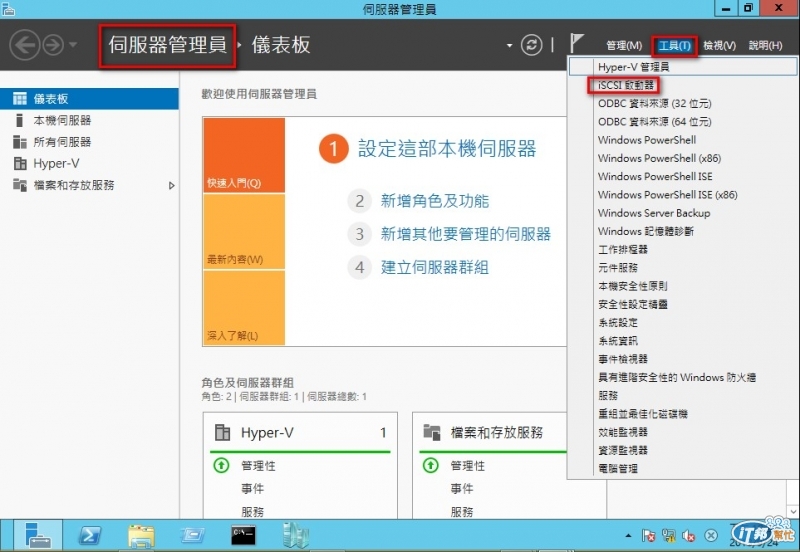The image size is (800, 552).
Task: Show hidden tray icons arrow
Action: tap(628, 535)
